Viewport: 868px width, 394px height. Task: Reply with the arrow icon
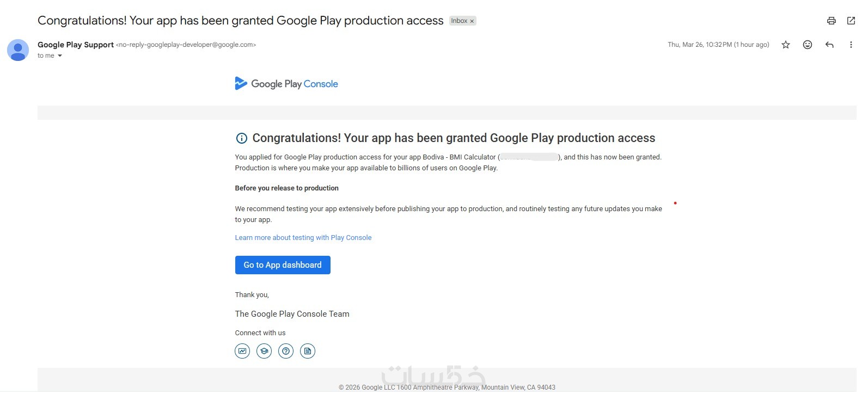coord(829,45)
